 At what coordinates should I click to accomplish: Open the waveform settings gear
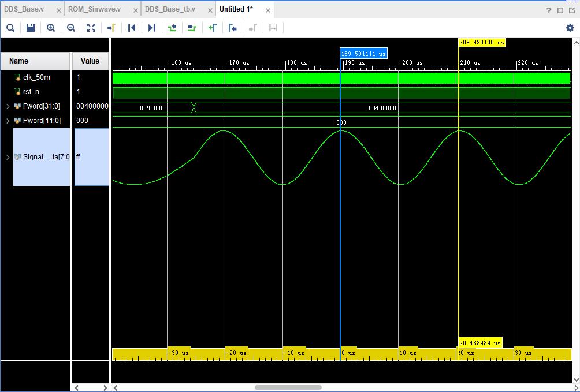click(570, 28)
